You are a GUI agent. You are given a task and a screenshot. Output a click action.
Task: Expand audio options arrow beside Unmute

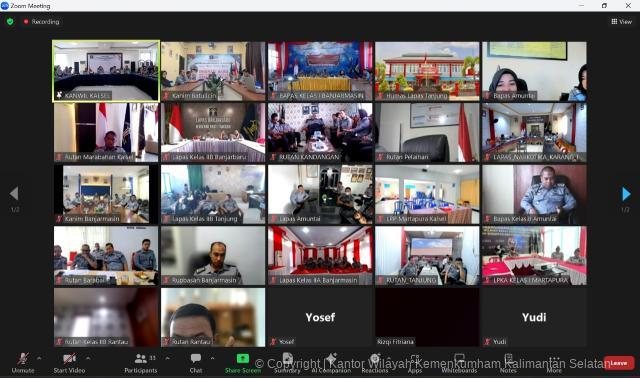coord(39,358)
